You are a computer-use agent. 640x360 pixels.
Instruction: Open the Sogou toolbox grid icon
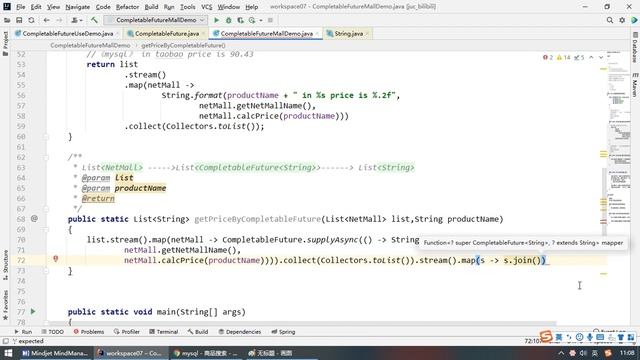[631, 337]
